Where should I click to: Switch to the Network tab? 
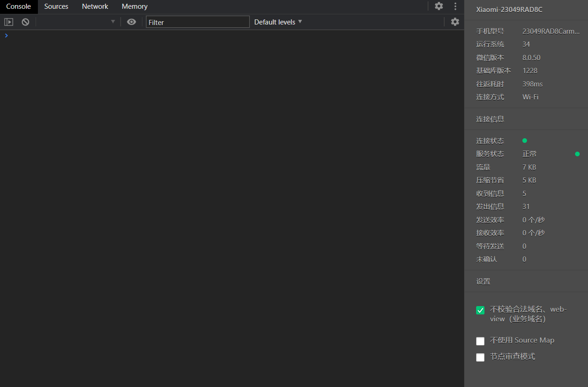[95, 6]
